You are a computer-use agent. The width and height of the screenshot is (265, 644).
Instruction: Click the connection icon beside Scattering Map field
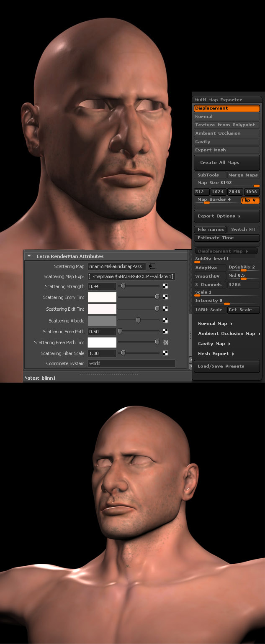click(x=152, y=266)
